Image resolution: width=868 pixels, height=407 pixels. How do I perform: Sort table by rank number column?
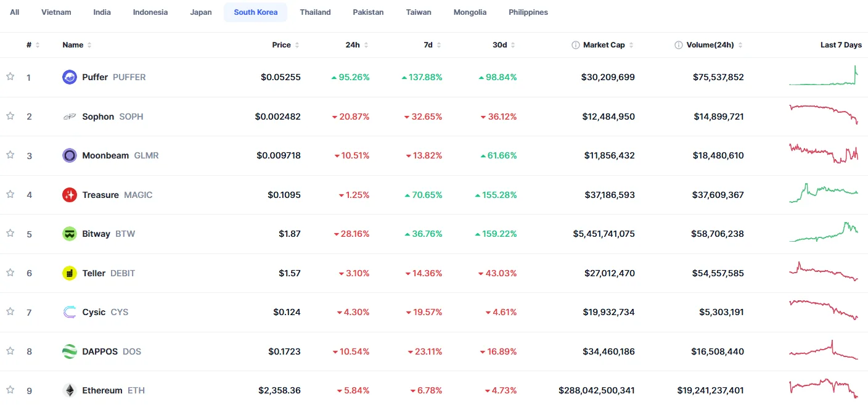tap(33, 45)
